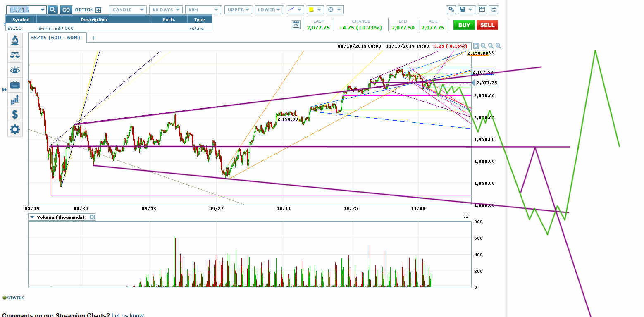Close the Volume (Thousands) study panel

click(92, 217)
